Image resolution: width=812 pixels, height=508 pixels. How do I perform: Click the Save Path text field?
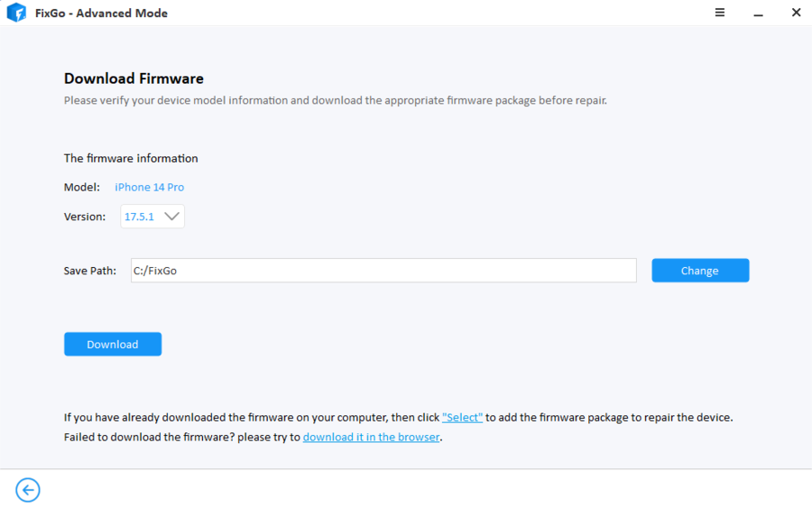pyautogui.click(x=383, y=271)
